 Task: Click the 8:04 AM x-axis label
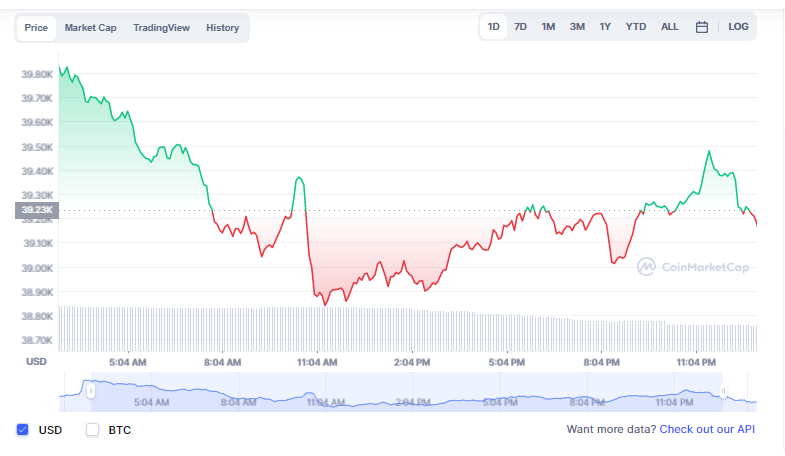(222, 362)
